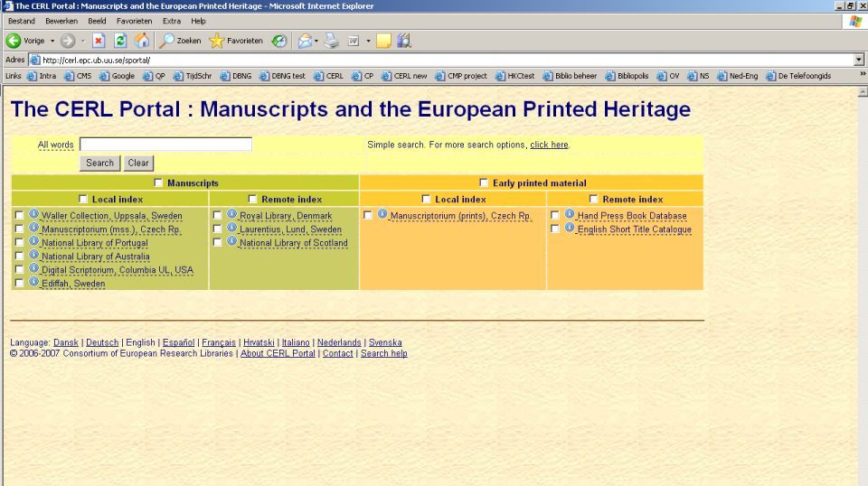Click the Research toolbar icon
This screenshot has height=486, width=868.
point(405,41)
